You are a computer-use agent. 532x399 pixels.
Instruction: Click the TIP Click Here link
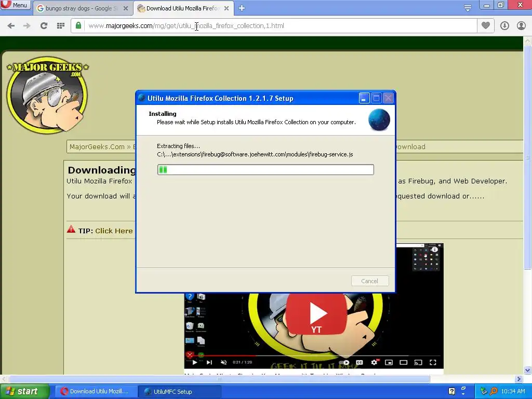(114, 231)
